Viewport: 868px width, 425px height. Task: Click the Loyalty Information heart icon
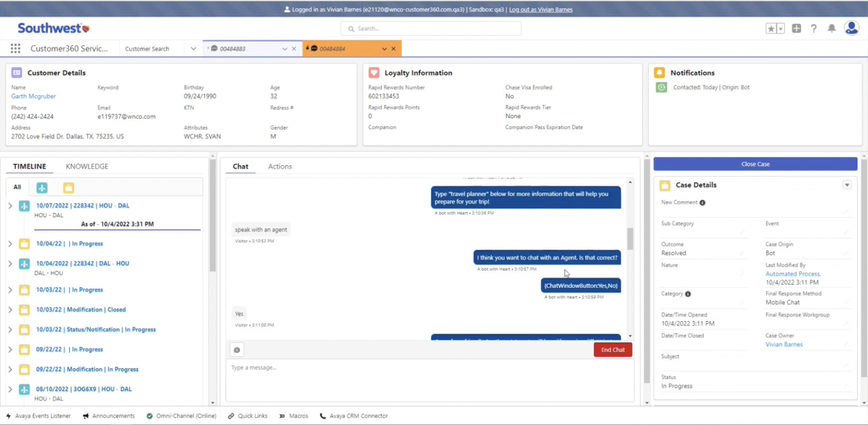[x=374, y=73]
